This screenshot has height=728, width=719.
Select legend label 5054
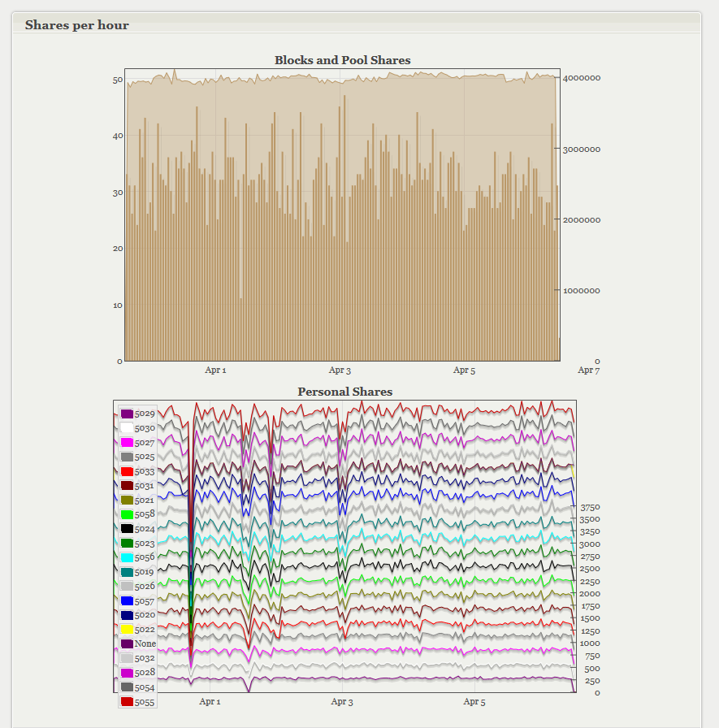(x=145, y=687)
